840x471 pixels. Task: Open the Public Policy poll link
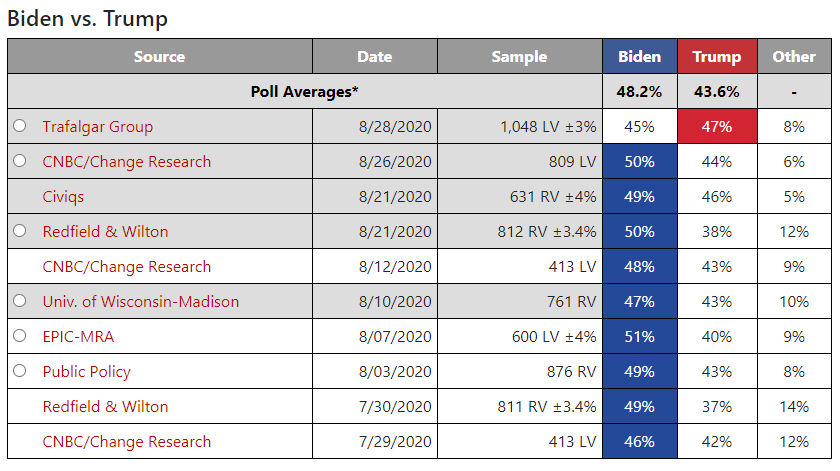(x=87, y=372)
